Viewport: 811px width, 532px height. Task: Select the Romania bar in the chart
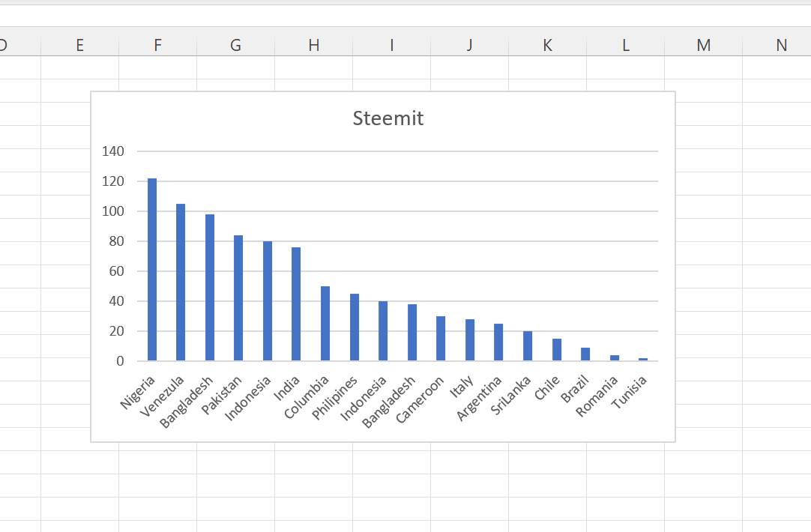click(615, 357)
